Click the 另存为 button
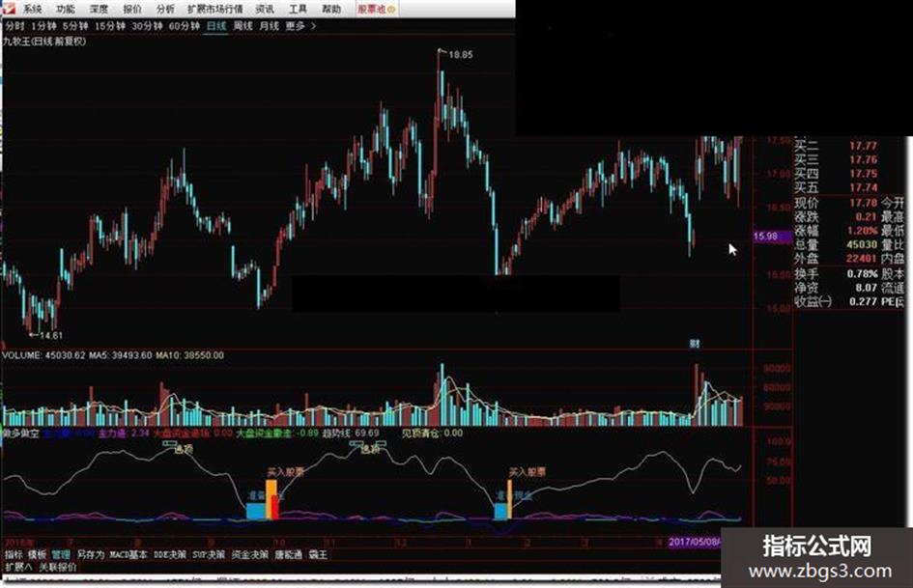The image size is (913, 588). click(x=90, y=555)
